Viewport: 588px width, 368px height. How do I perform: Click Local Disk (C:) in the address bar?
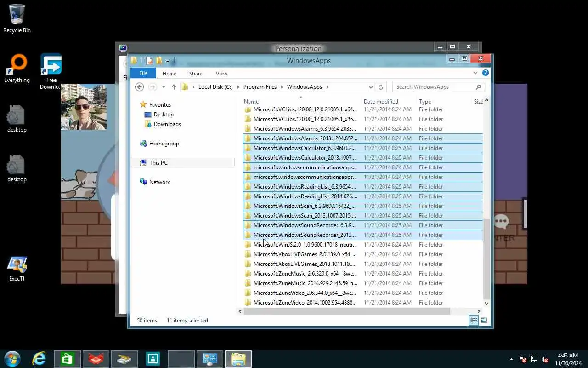click(215, 87)
